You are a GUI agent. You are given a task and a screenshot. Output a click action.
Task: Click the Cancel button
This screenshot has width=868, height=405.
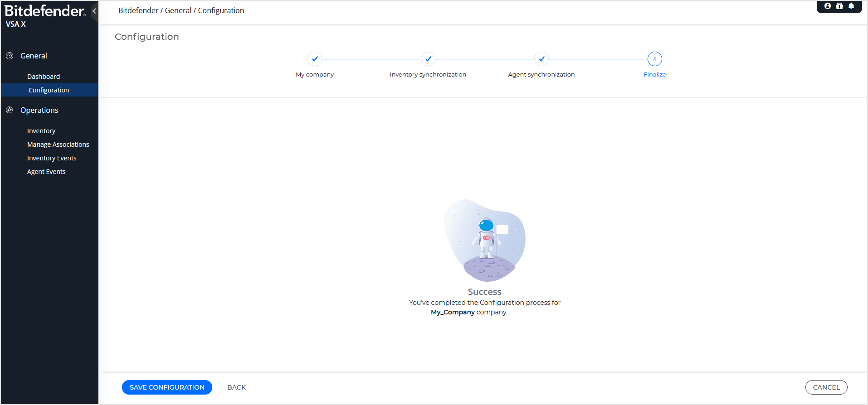[826, 387]
